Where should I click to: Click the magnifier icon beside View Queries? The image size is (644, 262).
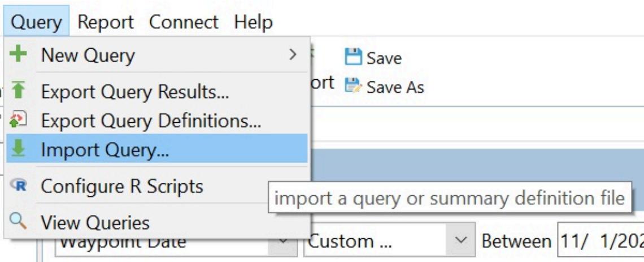point(19,222)
